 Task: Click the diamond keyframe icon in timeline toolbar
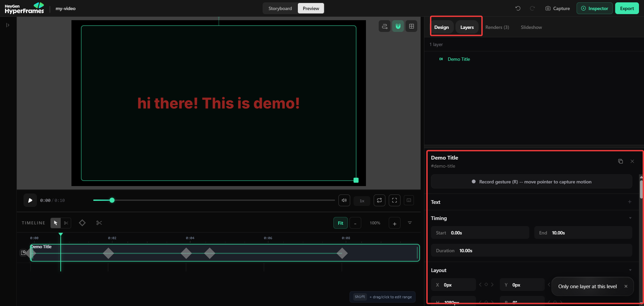tap(82, 223)
